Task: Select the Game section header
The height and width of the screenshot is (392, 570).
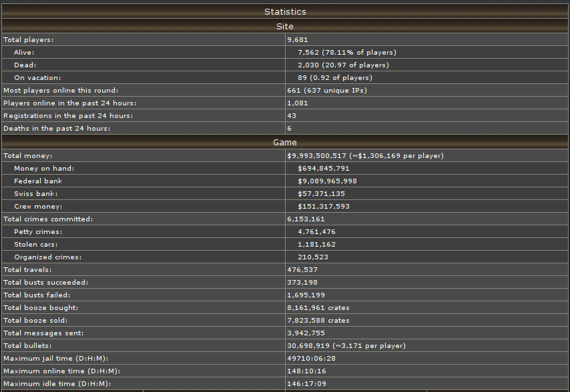Action: click(285, 142)
